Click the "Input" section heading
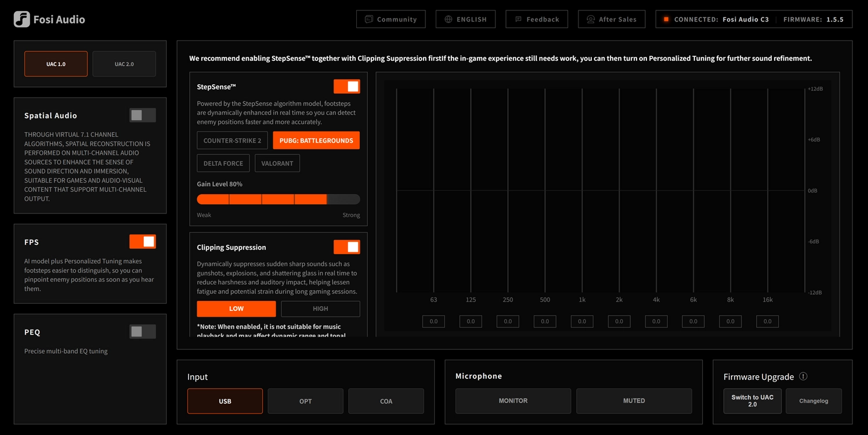Viewport: 868px width, 435px height. (197, 377)
